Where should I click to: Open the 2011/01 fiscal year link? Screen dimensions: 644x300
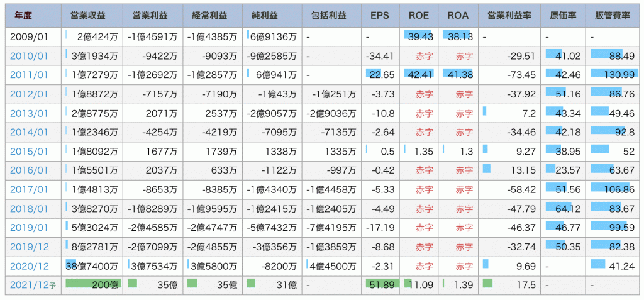[28, 75]
